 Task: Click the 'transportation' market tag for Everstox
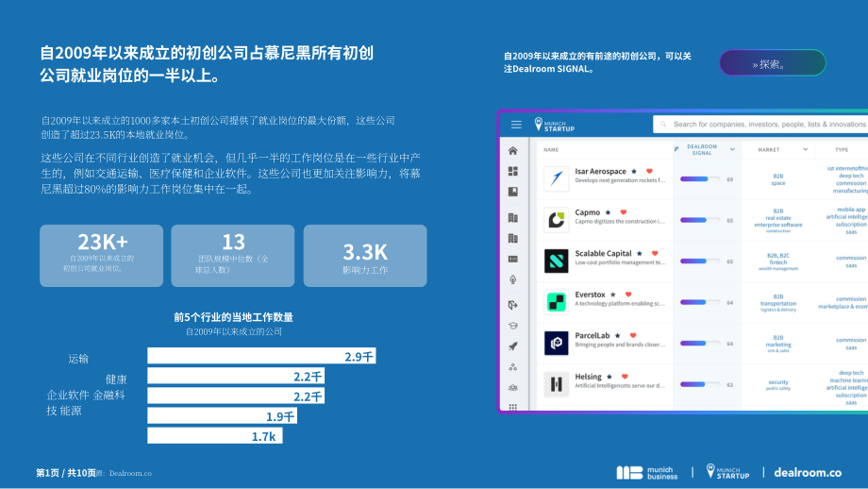(778, 303)
